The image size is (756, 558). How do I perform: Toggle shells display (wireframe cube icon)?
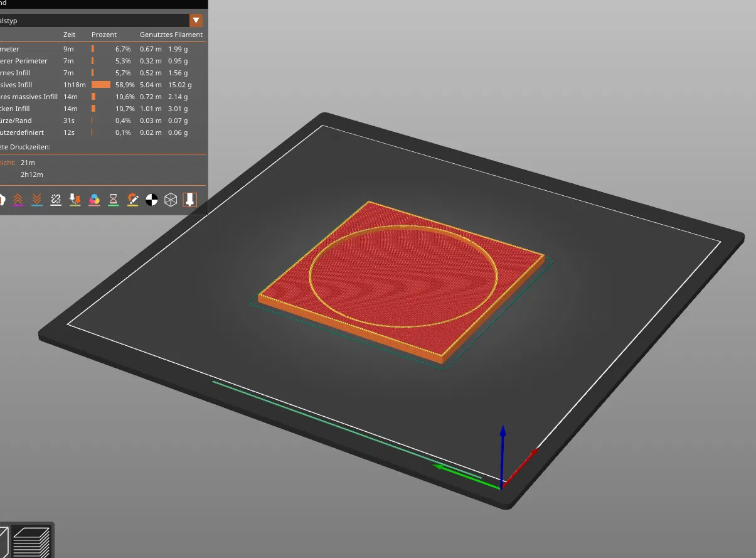(x=171, y=200)
